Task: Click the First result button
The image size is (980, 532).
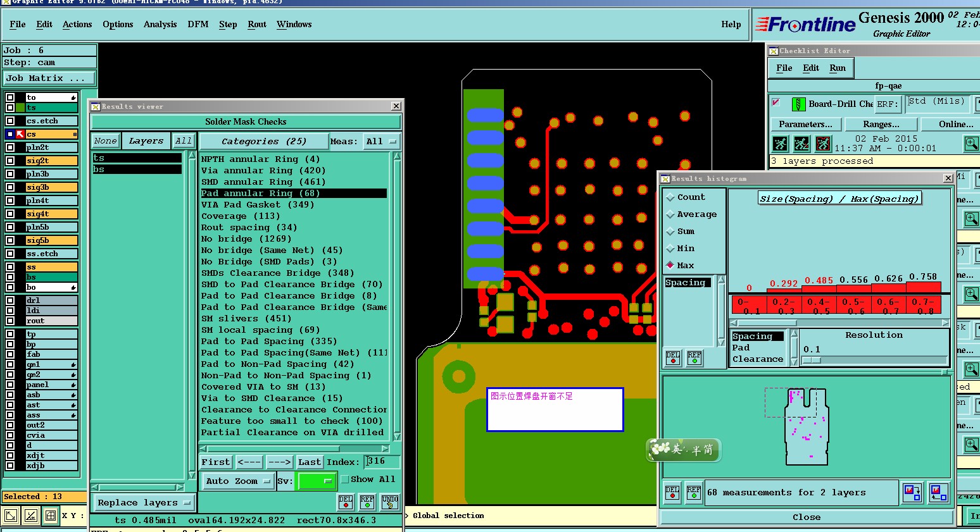Action: coord(216,462)
